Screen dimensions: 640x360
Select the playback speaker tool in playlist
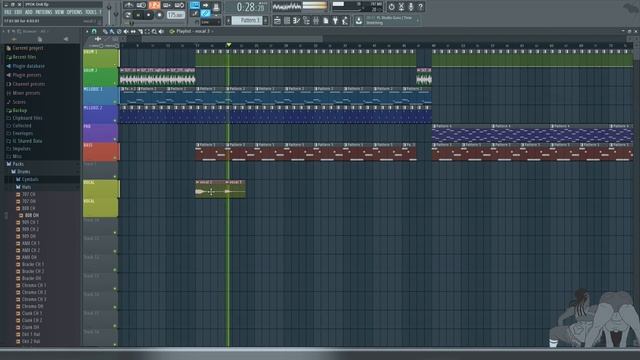tap(161, 31)
